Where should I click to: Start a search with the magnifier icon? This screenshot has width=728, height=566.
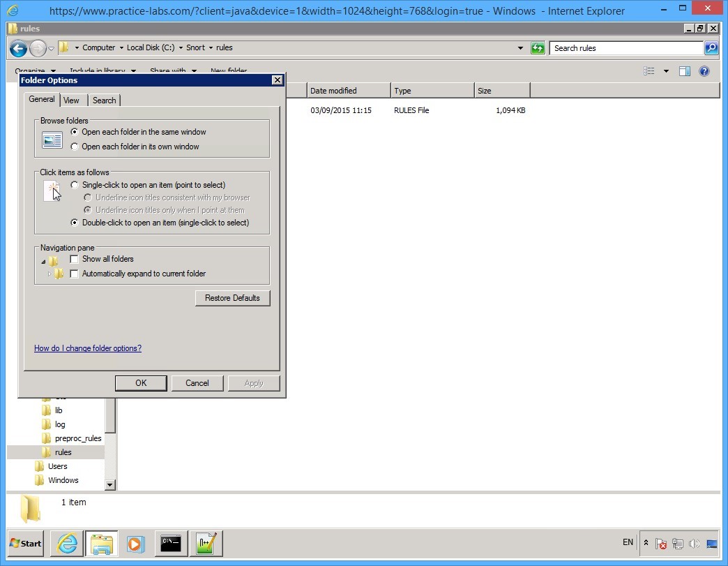[x=711, y=48]
